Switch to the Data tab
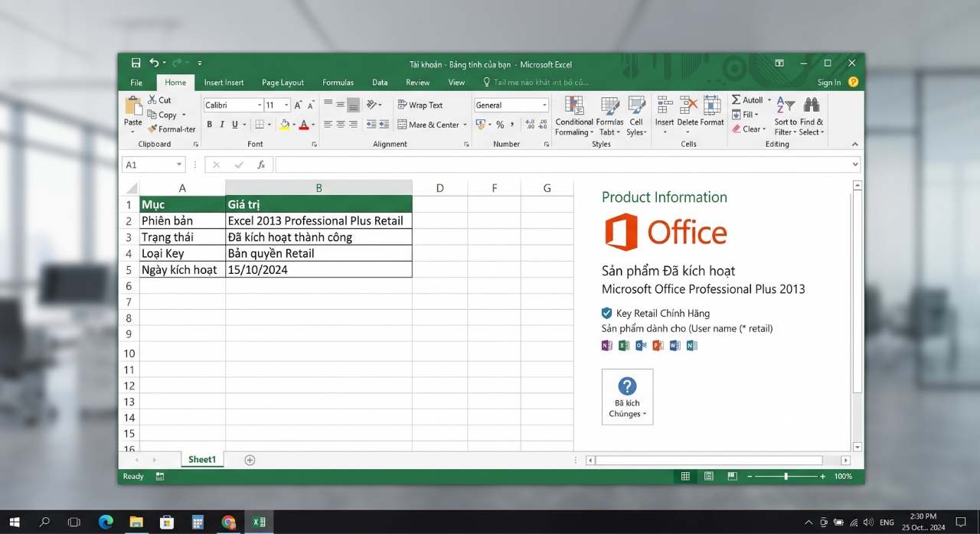 (x=380, y=83)
